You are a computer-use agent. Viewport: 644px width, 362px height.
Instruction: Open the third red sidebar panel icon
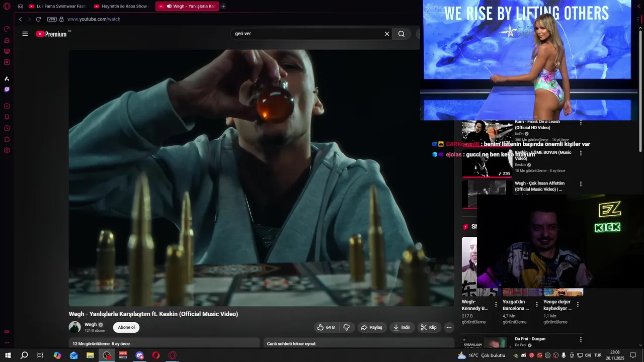[7, 51]
